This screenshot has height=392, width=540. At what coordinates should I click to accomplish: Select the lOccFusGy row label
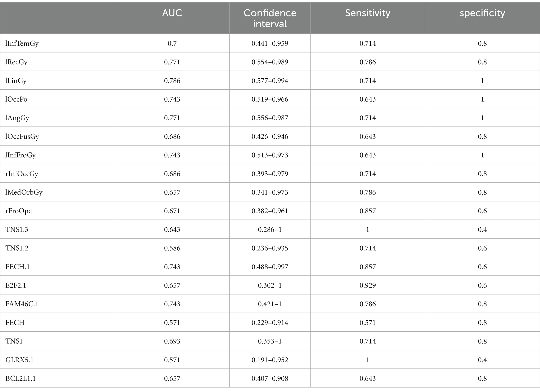click(22, 137)
